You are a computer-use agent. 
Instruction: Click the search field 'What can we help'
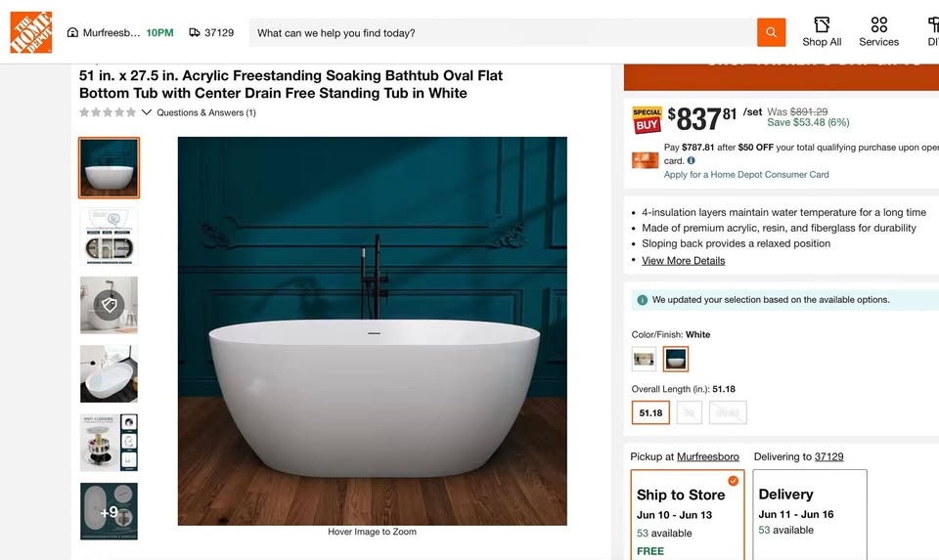pyautogui.click(x=503, y=33)
